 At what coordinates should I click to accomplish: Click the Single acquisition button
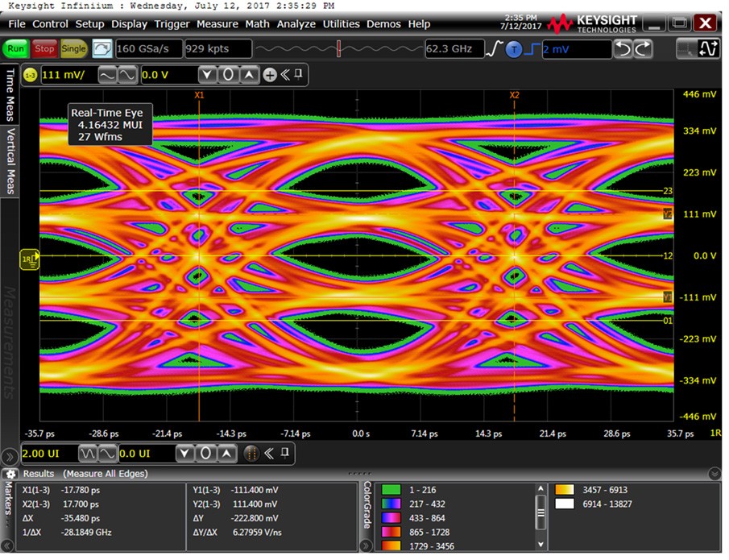coord(73,48)
